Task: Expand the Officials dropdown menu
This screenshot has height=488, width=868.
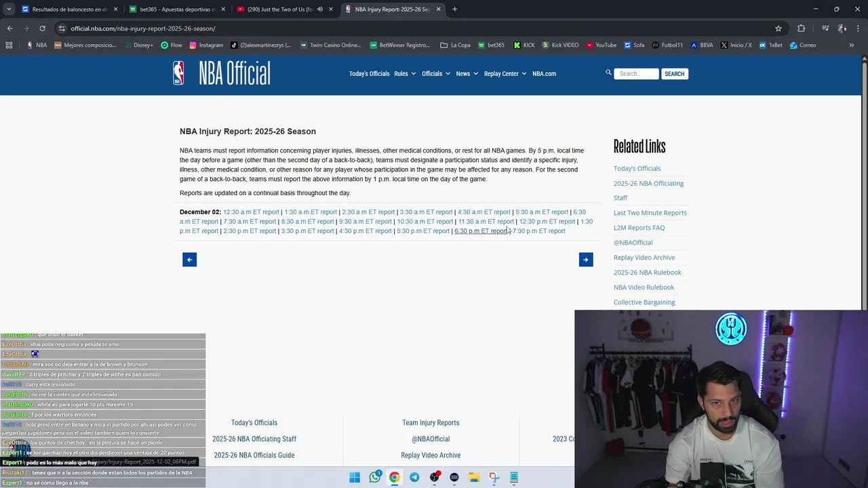Action: (x=436, y=74)
